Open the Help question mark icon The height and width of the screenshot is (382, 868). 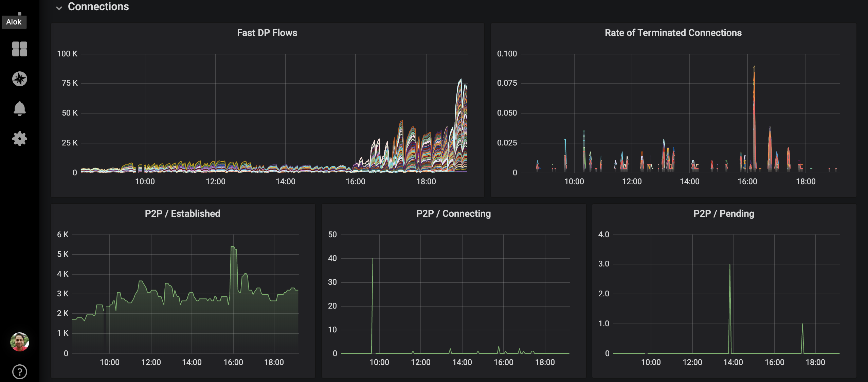coord(19,372)
